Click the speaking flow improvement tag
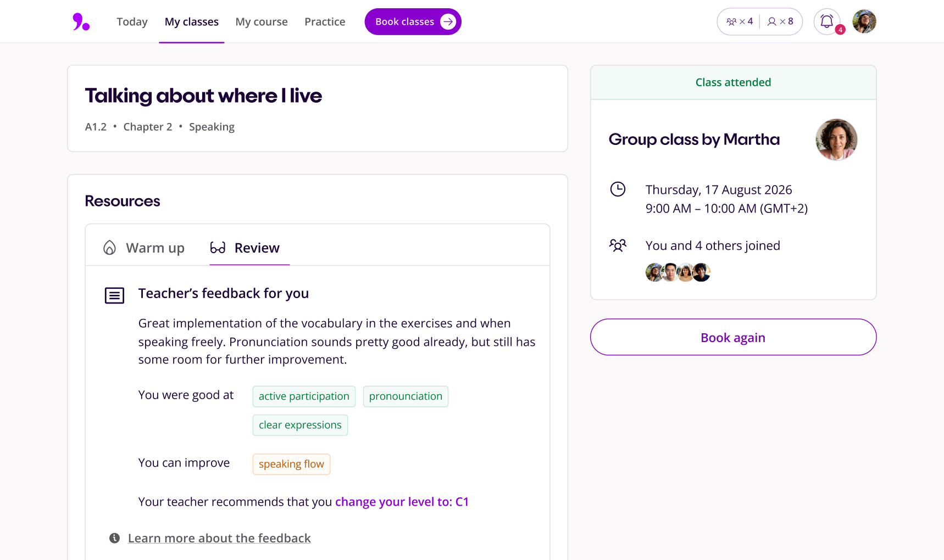The image size is (944, 560). tap(291, 464)
